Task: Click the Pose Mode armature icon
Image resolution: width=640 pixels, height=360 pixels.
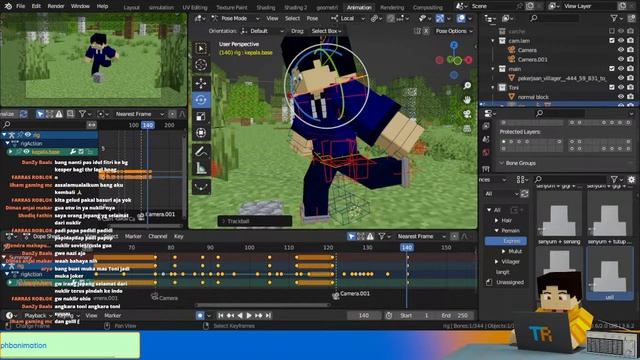Action: [215, 18]
